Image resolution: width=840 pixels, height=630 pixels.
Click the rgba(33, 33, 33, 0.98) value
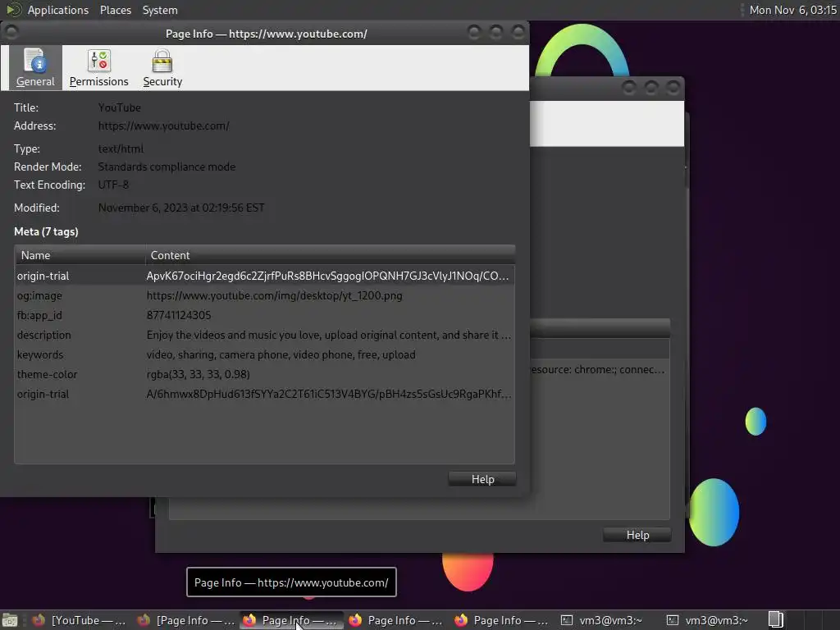(199, 374)
